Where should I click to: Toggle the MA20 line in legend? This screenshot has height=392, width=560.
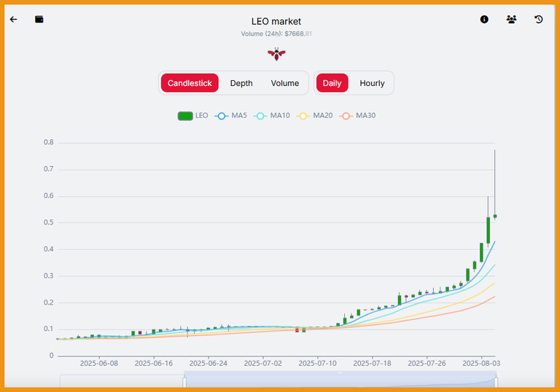314,116
